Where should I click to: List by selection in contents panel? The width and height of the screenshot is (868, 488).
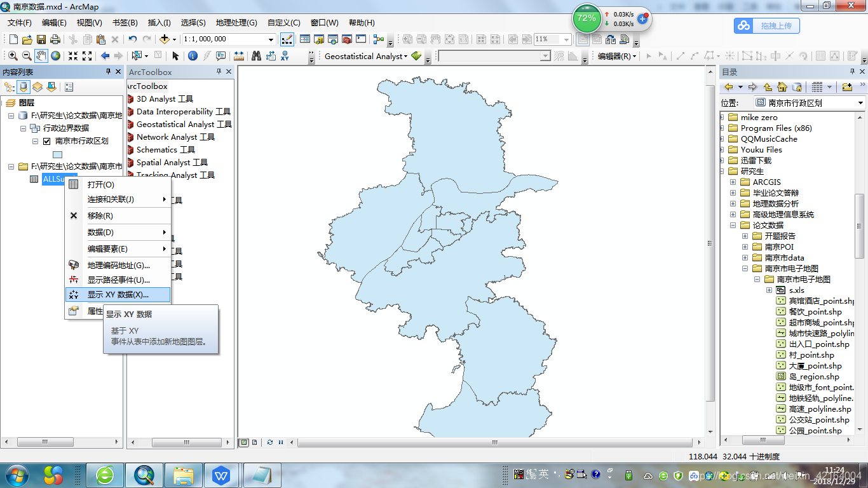pos(51,87)
